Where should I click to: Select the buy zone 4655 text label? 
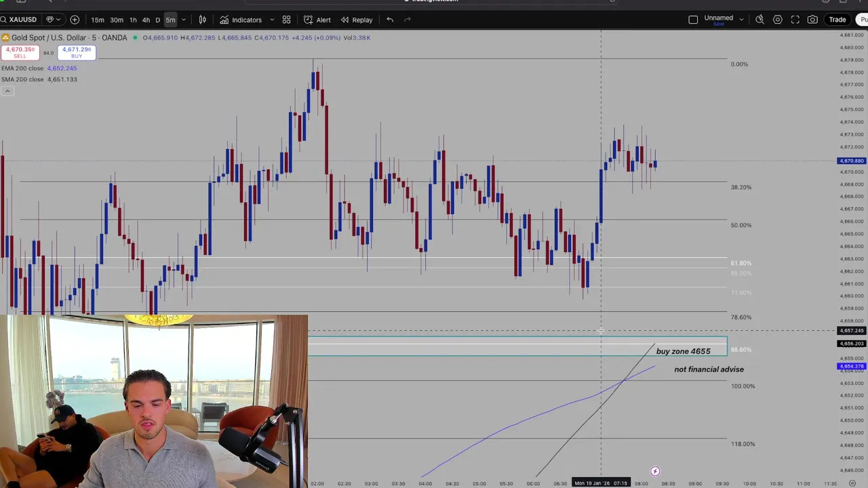tap(683, 351)
